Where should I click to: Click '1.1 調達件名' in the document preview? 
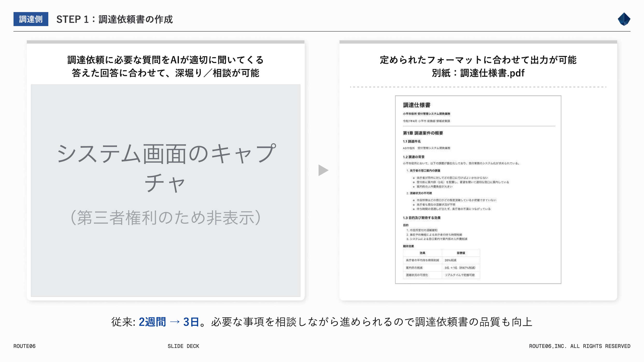click(x=411, y=141)
